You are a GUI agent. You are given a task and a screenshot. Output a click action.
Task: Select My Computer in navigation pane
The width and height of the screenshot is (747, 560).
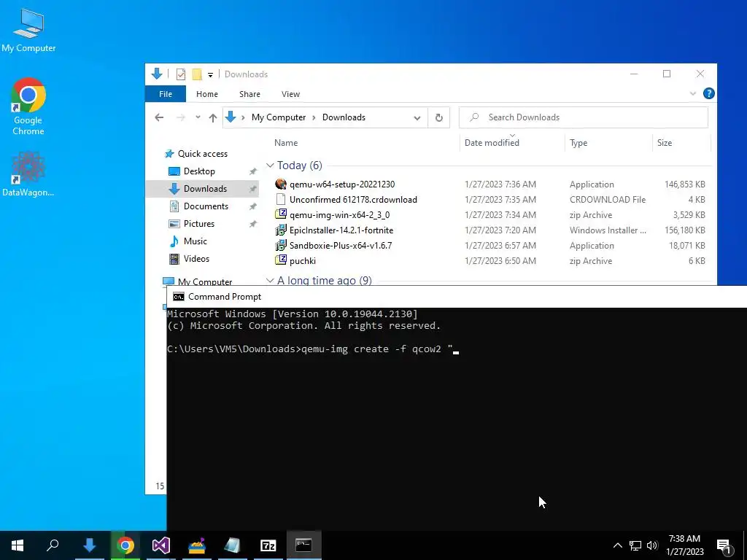click(205, 281)
